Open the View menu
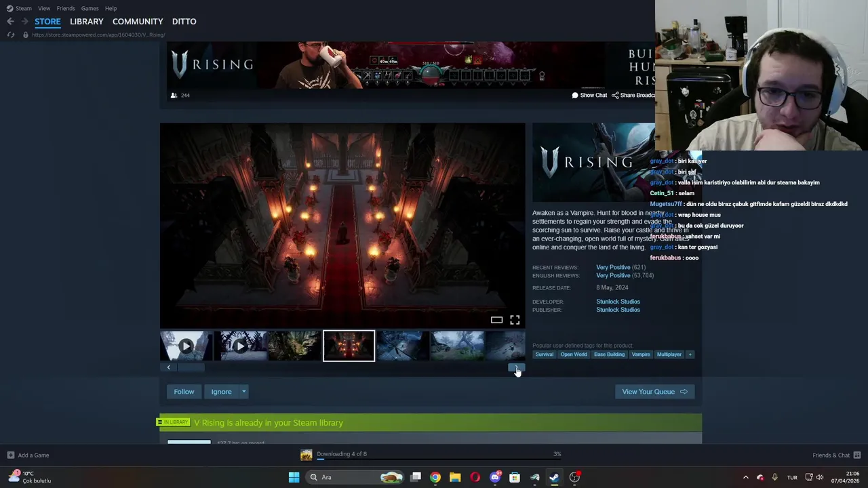The height and width of the screenshot is (488, 868). point(44,8)
